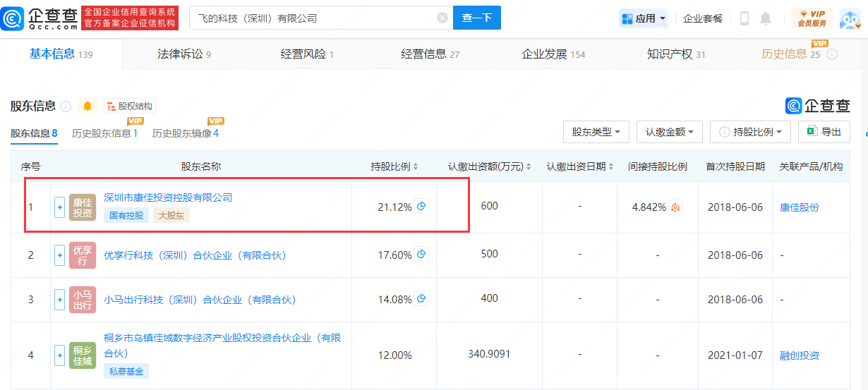
Task: Click the 查一下 search button
Action: pos(477,18)
